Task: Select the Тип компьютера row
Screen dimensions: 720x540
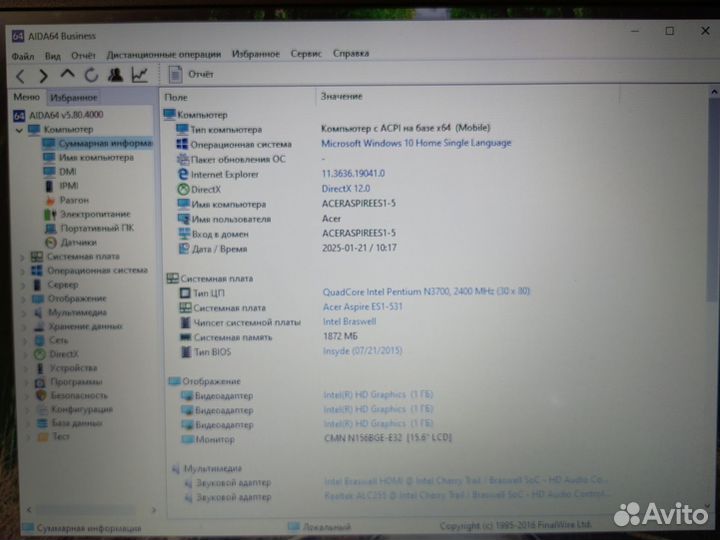Action: [333, 129]
